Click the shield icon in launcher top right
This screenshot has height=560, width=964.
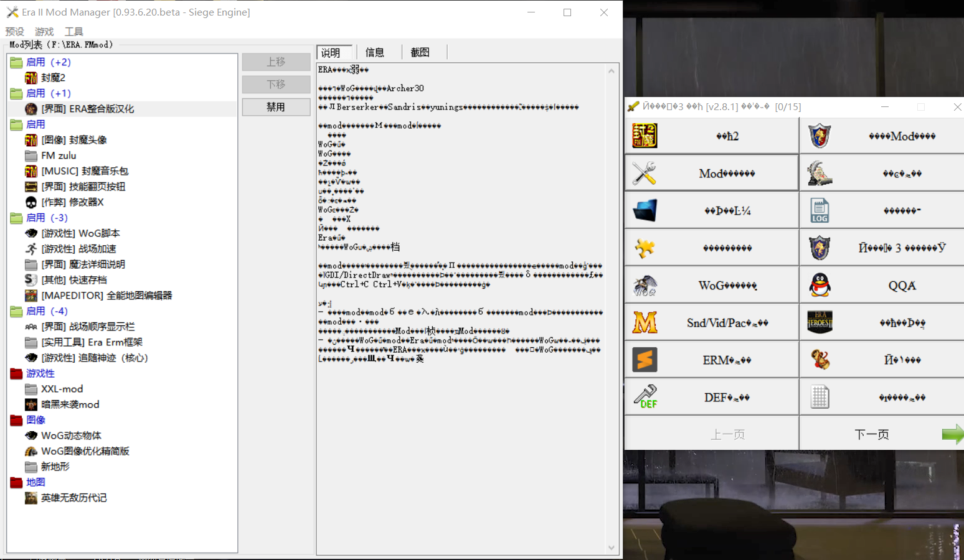tap(820, 136)
